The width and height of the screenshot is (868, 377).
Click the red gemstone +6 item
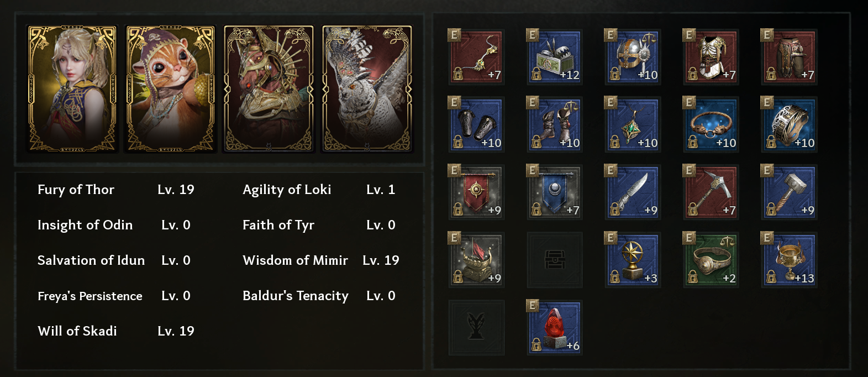click(x=554, y=328)
